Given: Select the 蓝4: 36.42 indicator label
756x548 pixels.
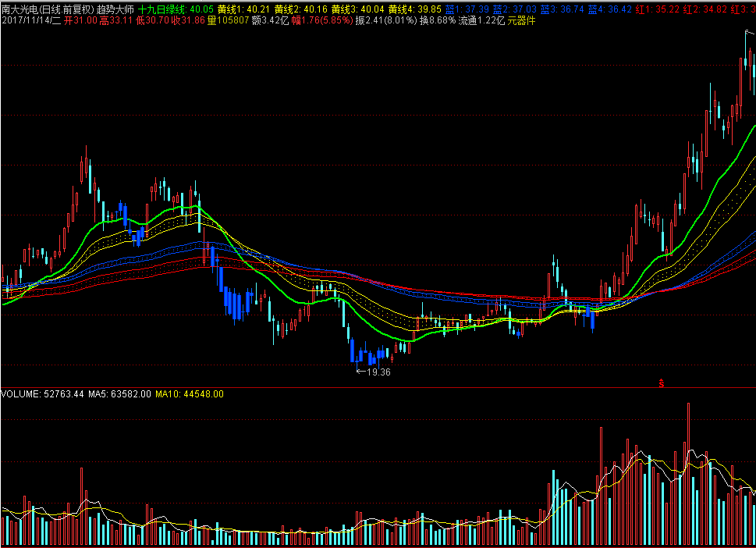Looking at the screenshot, I should (609, 9).
